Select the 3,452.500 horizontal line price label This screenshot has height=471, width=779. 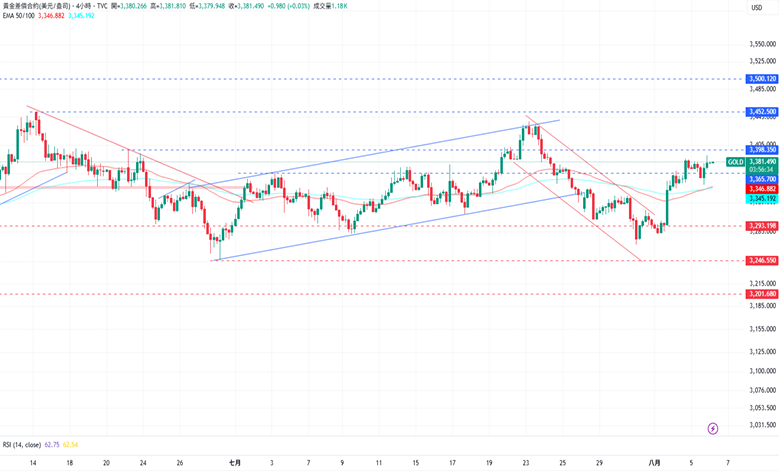(x=762, y=112)
